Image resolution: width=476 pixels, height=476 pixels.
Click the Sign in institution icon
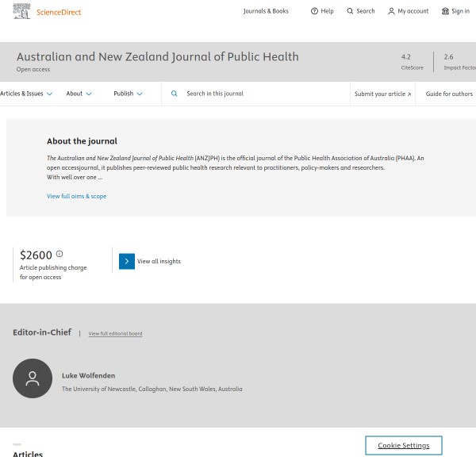point(445,11)
